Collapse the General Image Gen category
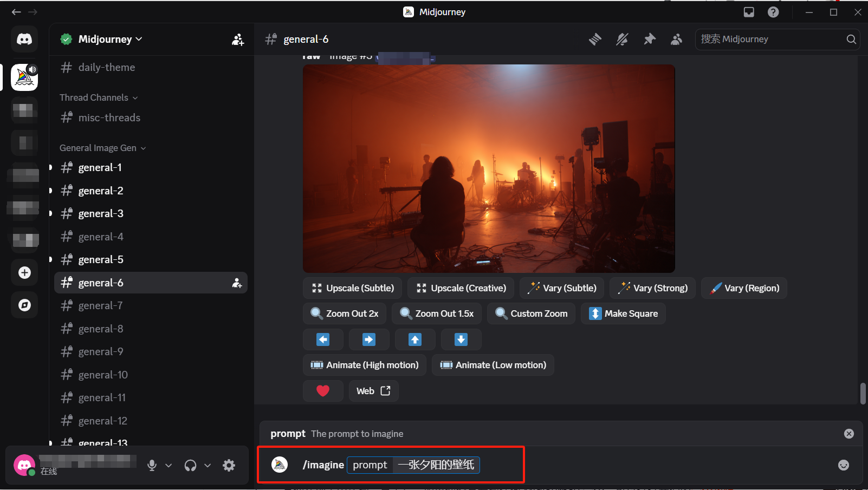868x490 pixels. [x=102, y=148]
